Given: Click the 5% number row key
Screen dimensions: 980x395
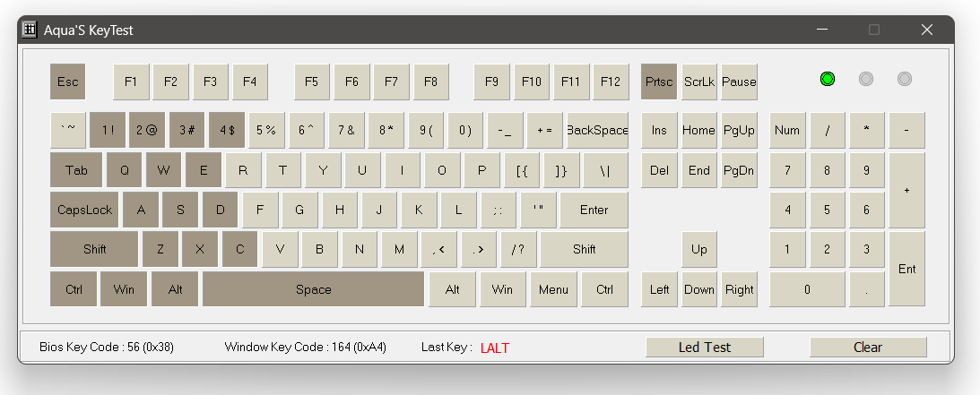Looking at the screenshot, I should [x=266, y=130].
